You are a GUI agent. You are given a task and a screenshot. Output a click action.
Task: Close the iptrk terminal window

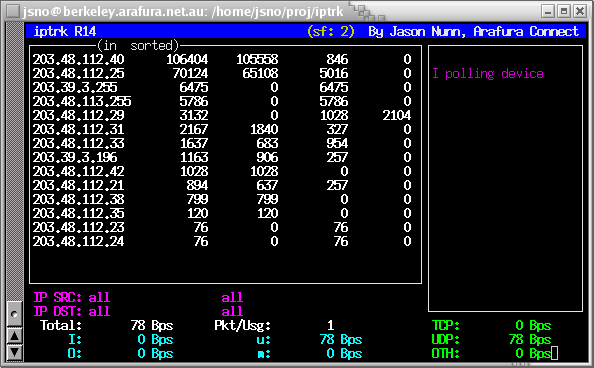pyautogui.click(x=580, y=11)
